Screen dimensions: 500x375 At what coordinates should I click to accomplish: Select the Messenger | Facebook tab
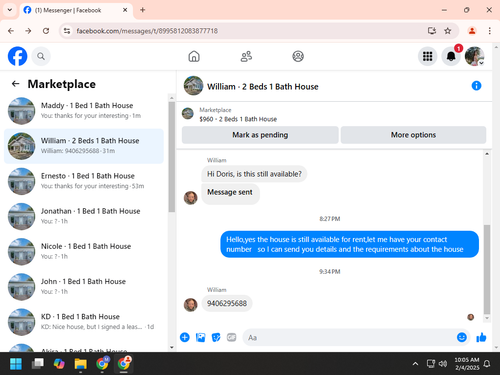coord(76,10)
